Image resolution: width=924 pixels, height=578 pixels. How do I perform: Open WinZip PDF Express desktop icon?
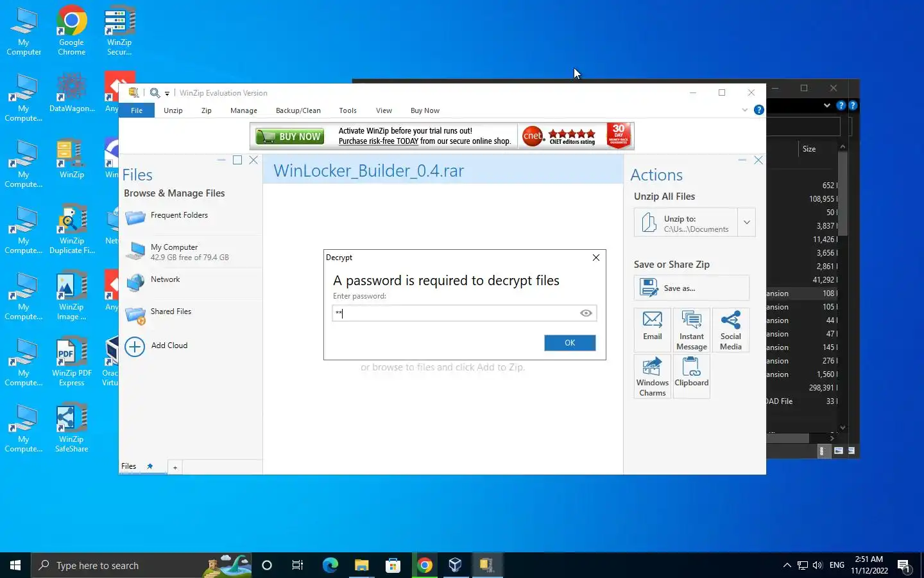[71, 362]
